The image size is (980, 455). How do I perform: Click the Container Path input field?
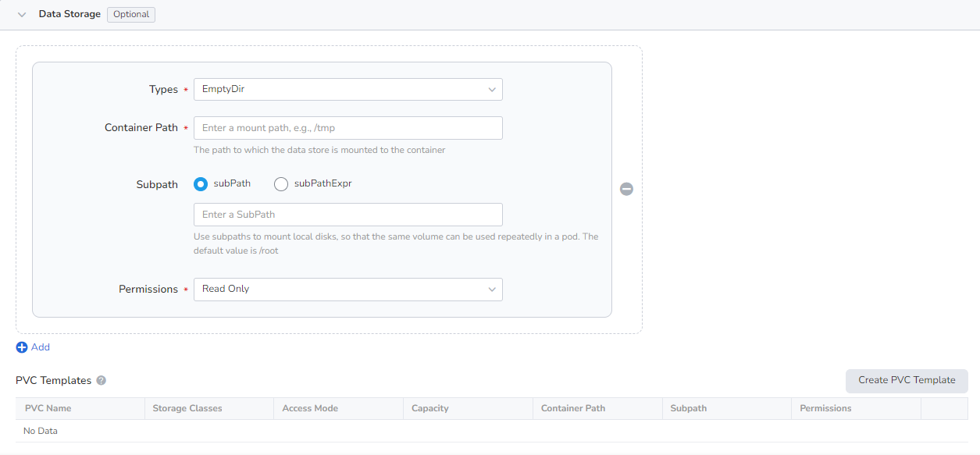pyautogui.click(x=347, y=128)
